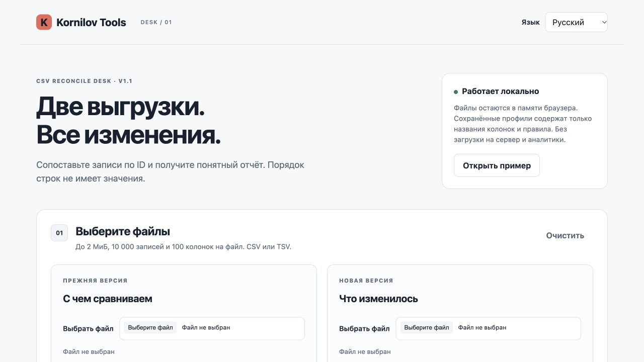Click the Выберите файлы section heading

click(123, 231)
